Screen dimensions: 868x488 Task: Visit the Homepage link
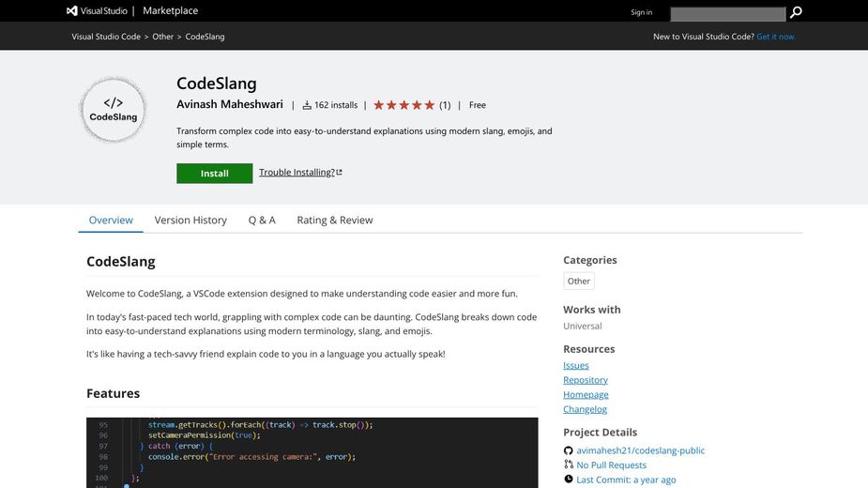tap(586, 394)
